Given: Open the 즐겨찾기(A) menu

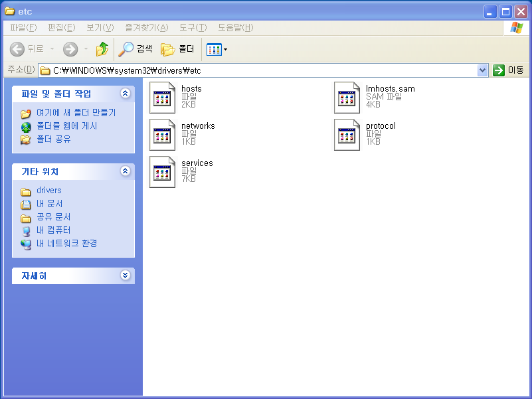Looking at the screenshot, I should point(147,27).
